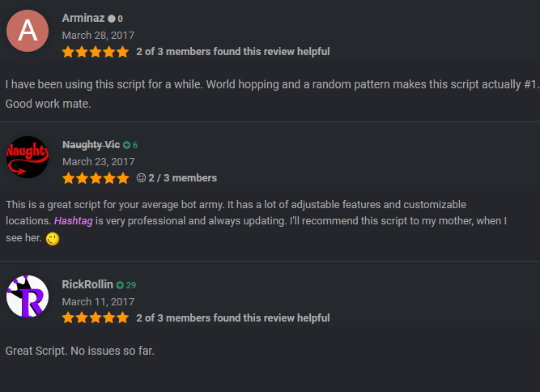540x392 pixels.
Task: Click RickRollin's reputation number 29
Action: pos(131,285)
